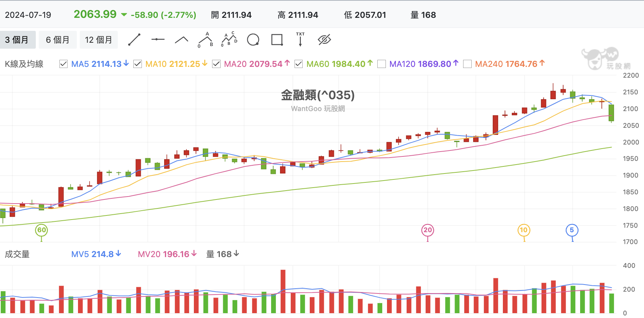
Task: Click the latest green candlestick at far right
Action: click(x=611, y=113)
